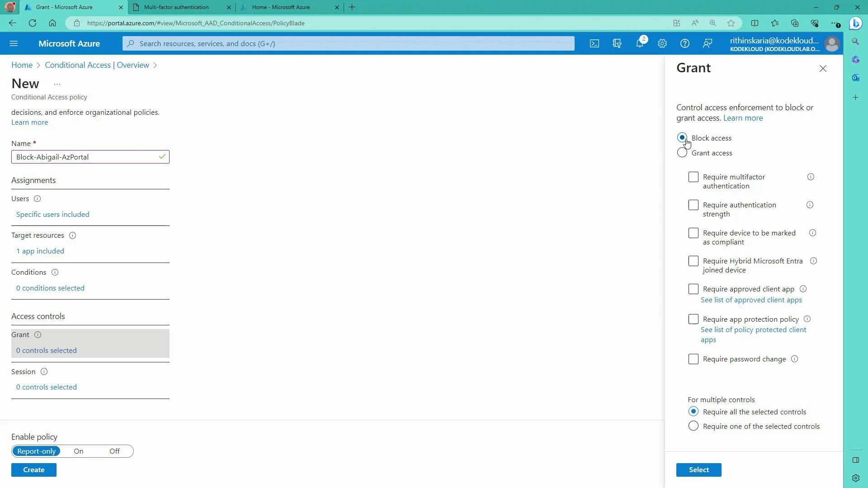Image resolution: width=868 pixels, height=488 pixels.
Task: Open Azure Cloud Shell
Action: click(594, 43)
